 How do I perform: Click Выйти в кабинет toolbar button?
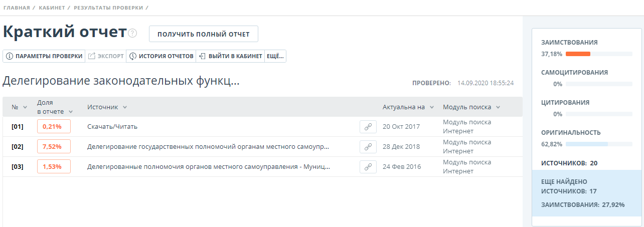coord(230,56)
